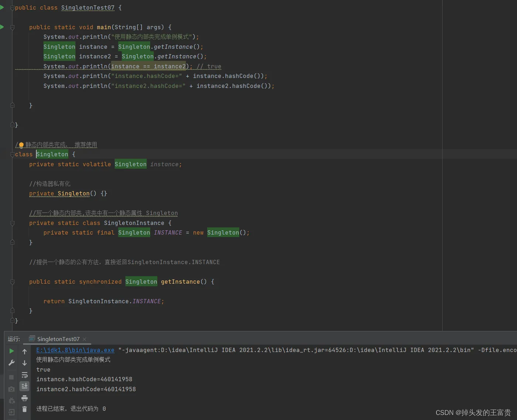
Task: Click getInstance() call on instance line
Action: coord(177,47)
